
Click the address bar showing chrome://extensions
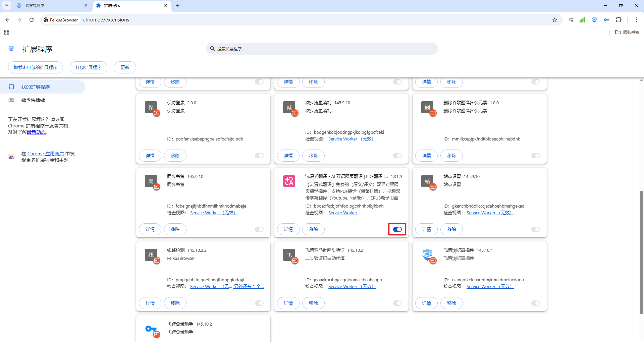[302, 20]
